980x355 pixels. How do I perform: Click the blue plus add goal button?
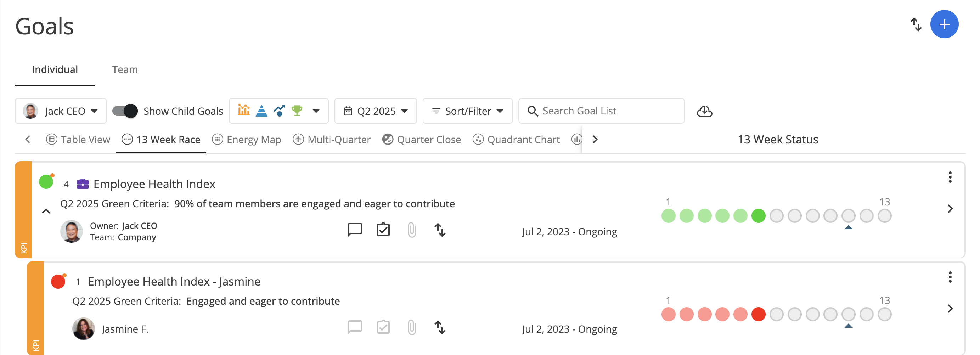944,24
